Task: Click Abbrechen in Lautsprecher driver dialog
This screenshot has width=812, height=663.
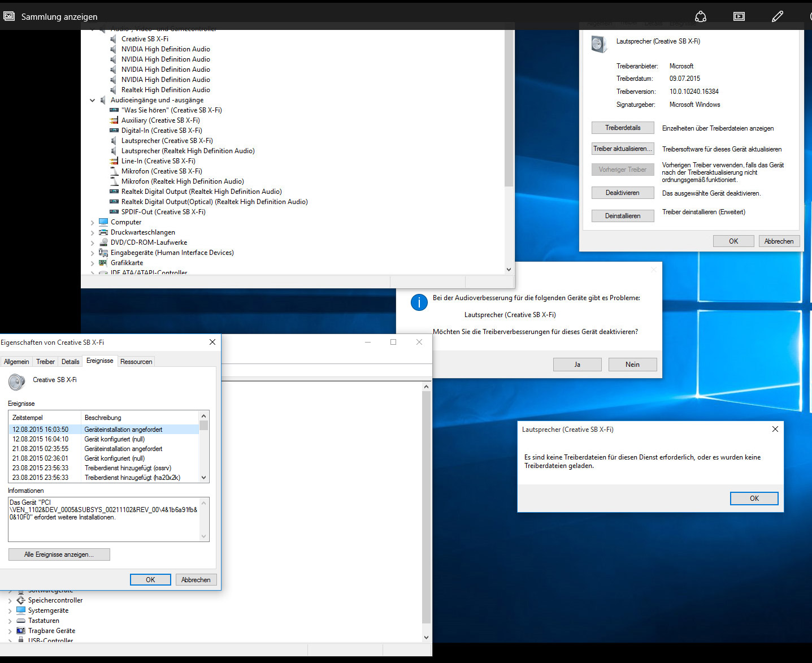Action: click(x=779, y=241)
